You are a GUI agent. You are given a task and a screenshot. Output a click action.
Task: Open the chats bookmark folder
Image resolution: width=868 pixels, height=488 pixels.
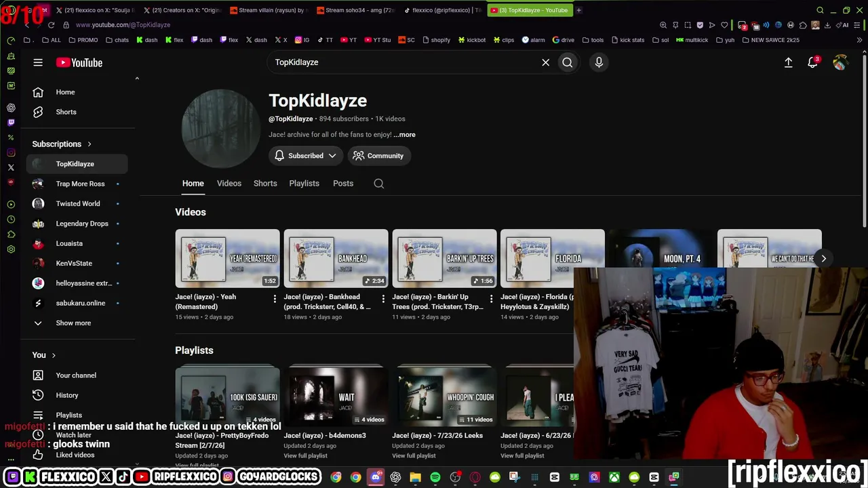click(117, 40)
